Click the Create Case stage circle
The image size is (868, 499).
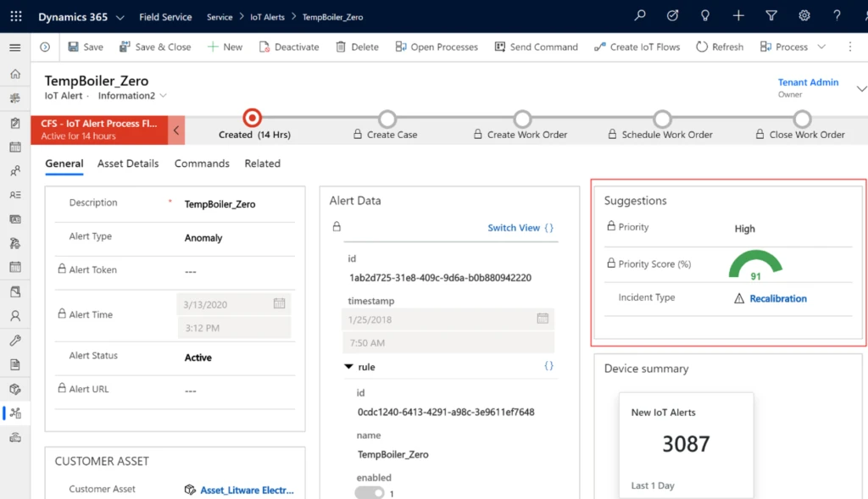[x=387, y=119]
